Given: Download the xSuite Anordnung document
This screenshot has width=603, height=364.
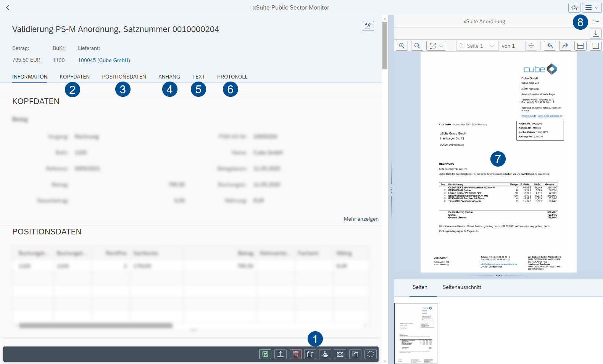Looking at the screenshot, I should coord(595,34).
